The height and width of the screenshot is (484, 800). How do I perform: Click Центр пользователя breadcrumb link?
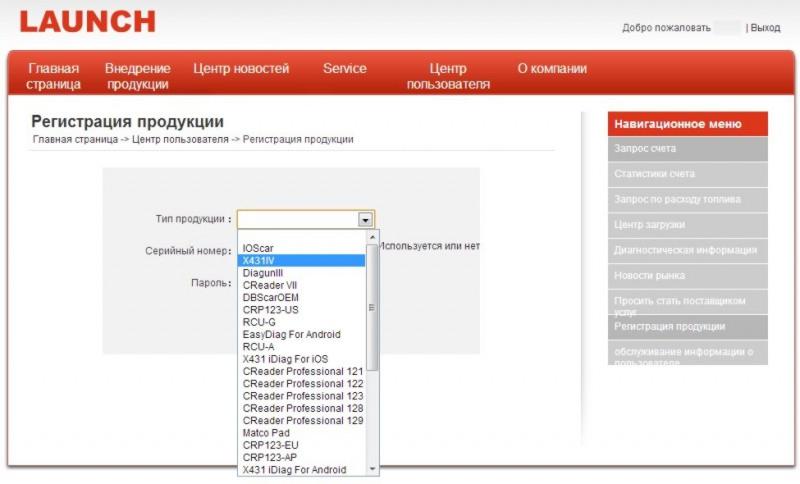(x=180, y=139)
